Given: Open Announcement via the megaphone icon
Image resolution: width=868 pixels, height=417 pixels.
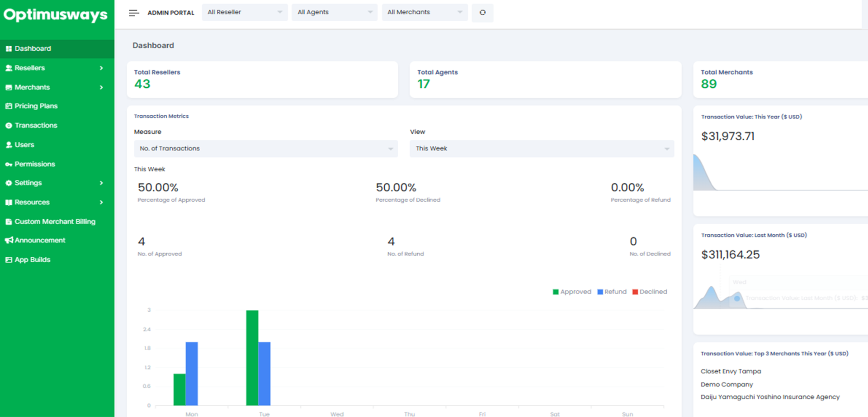Looking at the screenshot, I should pyautogui.click(x=8, y=240).
